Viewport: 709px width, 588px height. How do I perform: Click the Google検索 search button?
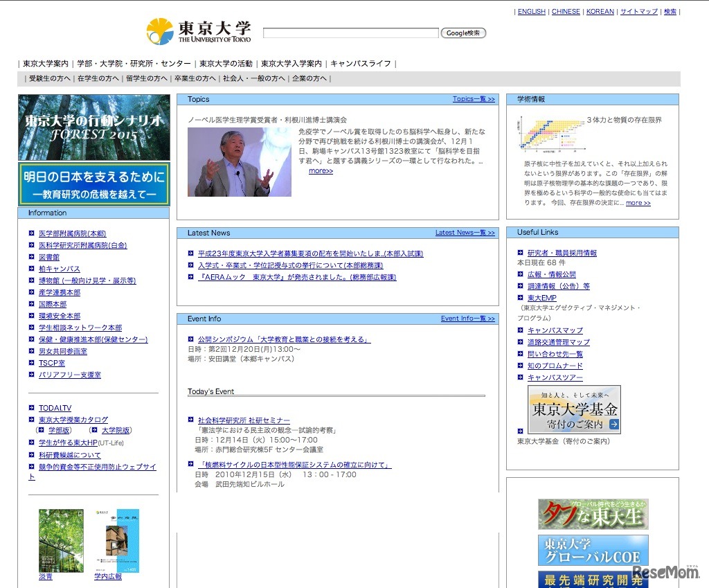(463, 33)
